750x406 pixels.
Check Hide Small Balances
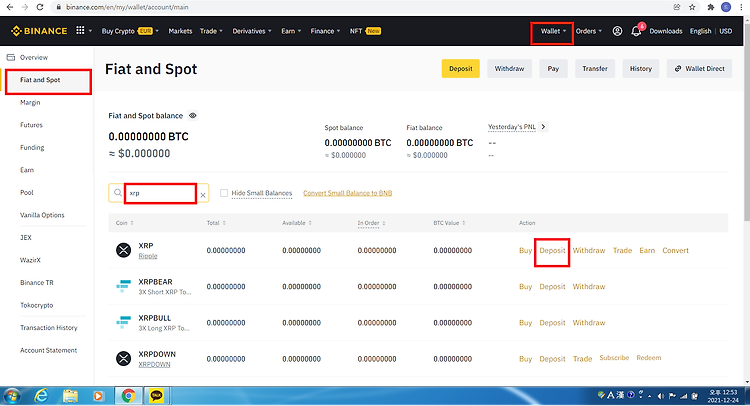click(224, 193)
